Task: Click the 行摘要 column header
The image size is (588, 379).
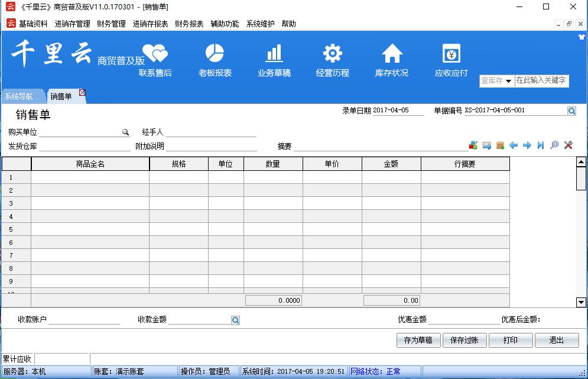Action: click(x=465, y=164)
